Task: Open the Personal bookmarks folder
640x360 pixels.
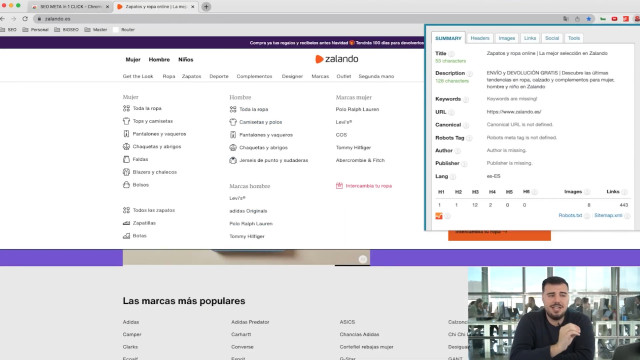Action: pos(36,30)
